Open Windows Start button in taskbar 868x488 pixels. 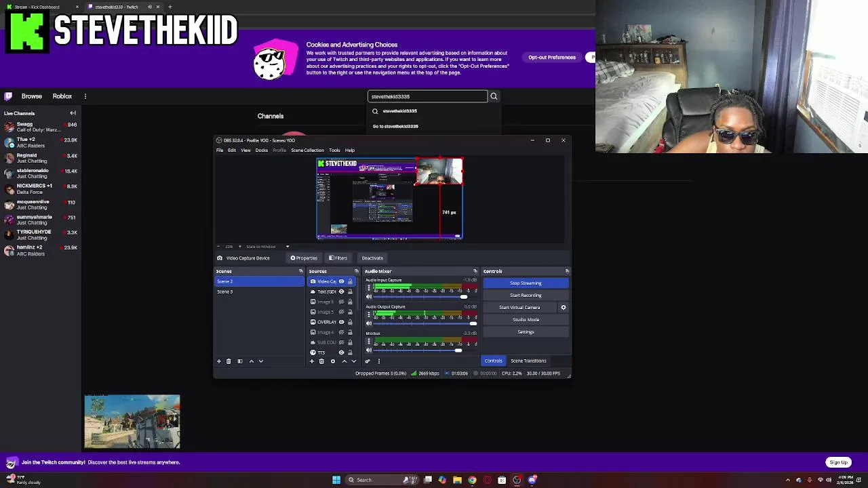tap(336, 480)
